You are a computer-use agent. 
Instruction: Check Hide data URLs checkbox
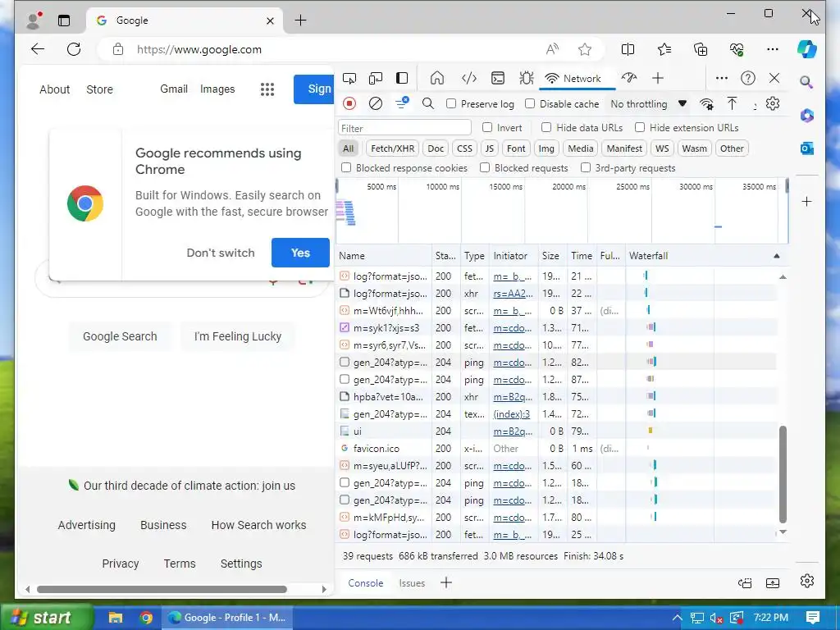pyautogui.click(x=546, y=127)
